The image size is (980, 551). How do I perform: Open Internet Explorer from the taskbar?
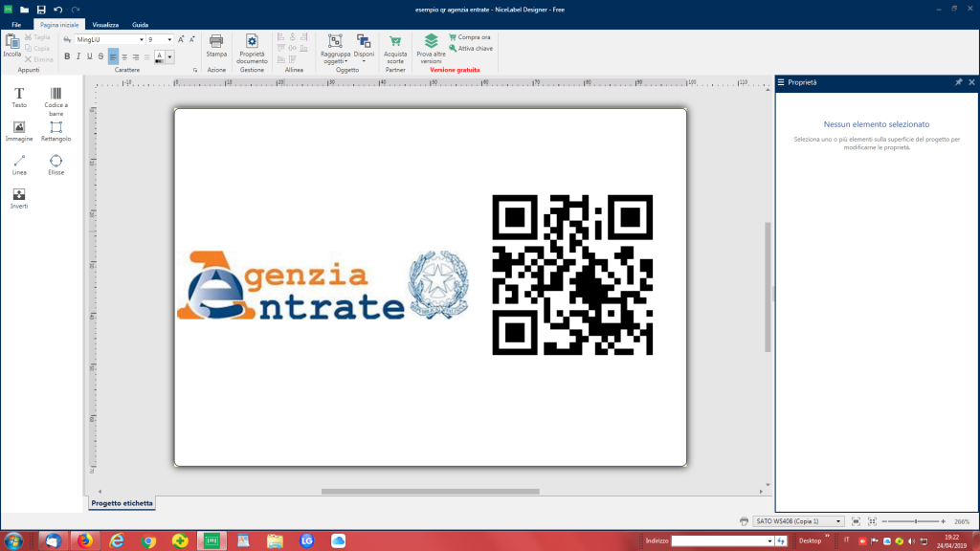coord(117,540)
